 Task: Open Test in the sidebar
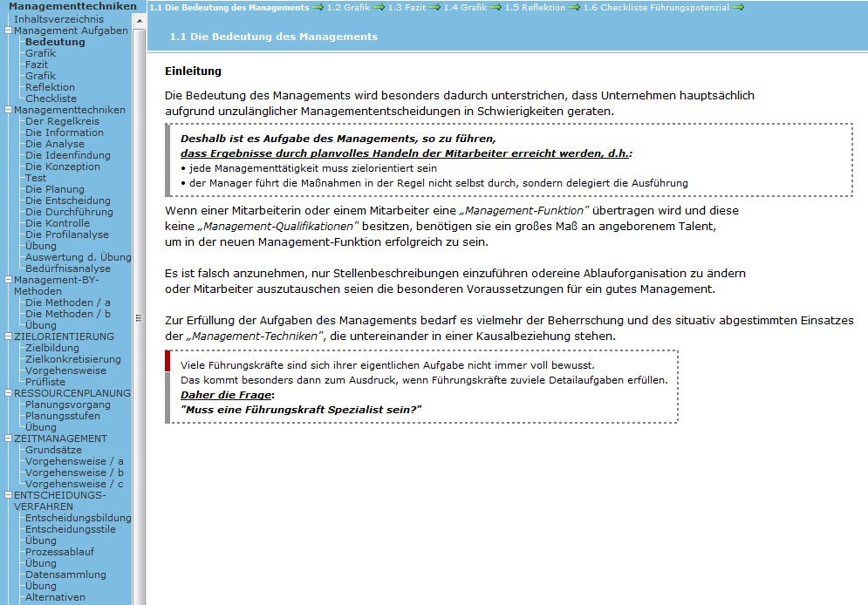point(36,178)
